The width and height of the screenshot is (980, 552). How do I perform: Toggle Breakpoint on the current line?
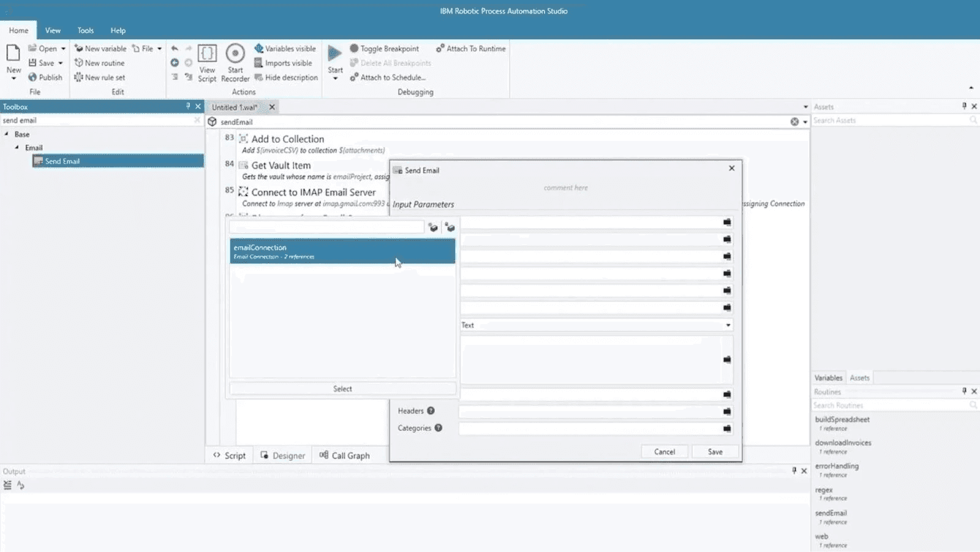[x=385, y=48]
